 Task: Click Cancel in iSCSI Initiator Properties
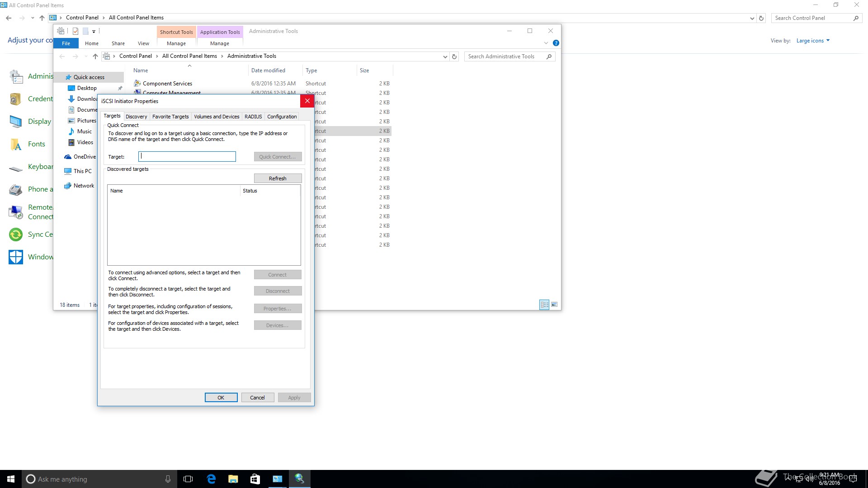257,398
